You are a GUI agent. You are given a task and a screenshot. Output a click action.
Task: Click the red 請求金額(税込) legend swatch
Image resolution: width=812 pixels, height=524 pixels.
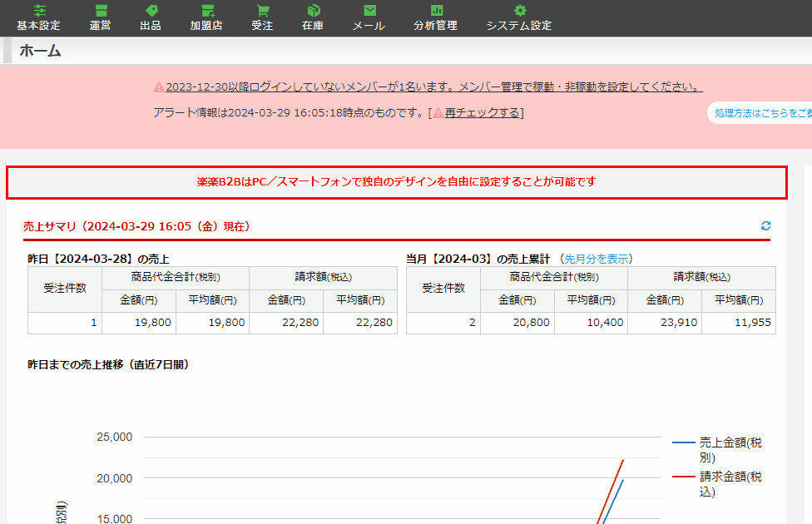click(683, 477)
